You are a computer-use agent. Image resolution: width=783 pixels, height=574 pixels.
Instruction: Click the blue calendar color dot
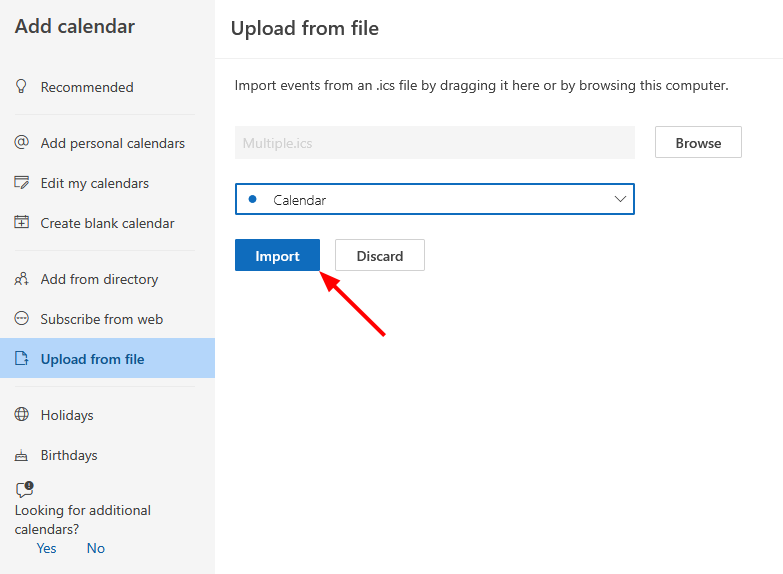pos(251,199)
